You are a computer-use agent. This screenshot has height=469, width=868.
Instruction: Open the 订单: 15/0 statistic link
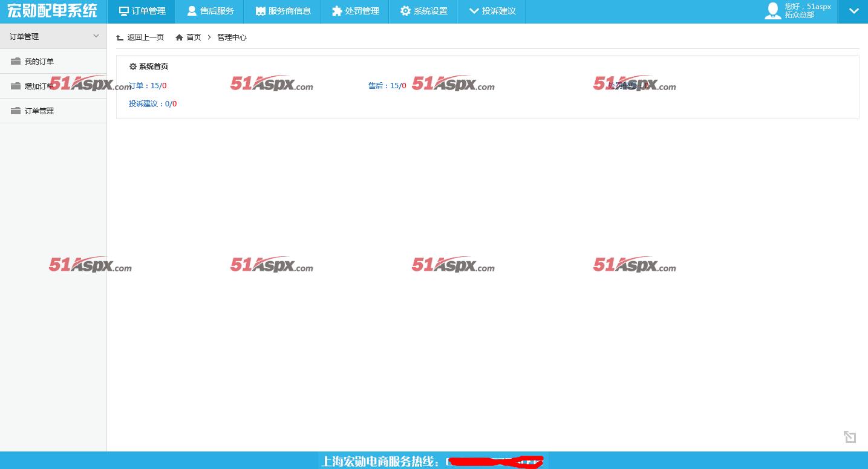click(148, 86)
